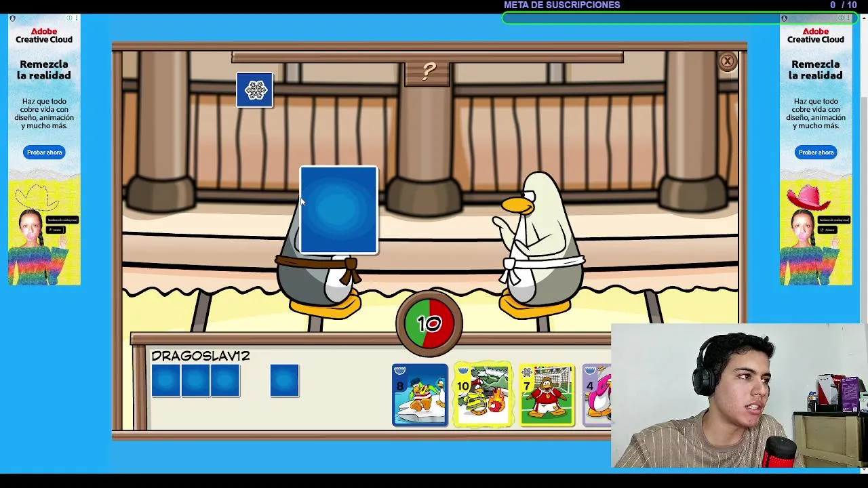Play the blue water card numbered 8
This screenshot has height=488, width=868.
coord(420,395)
